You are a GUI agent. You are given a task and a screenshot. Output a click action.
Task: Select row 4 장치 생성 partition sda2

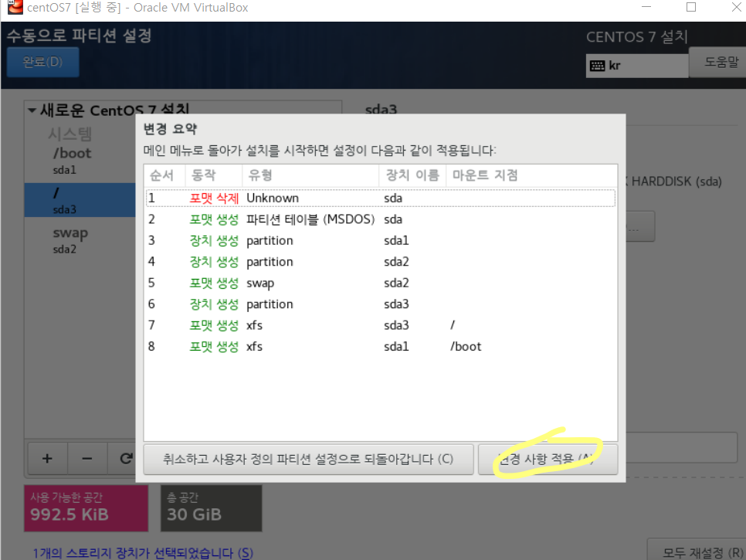381,262
